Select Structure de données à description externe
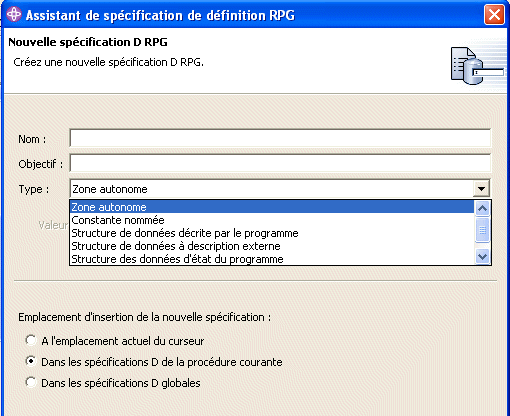This screenshot has width=510, height=416. 272,246
